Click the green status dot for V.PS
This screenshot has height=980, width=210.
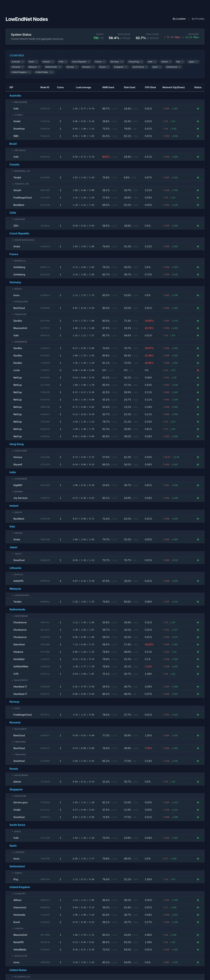coord(198,674)
